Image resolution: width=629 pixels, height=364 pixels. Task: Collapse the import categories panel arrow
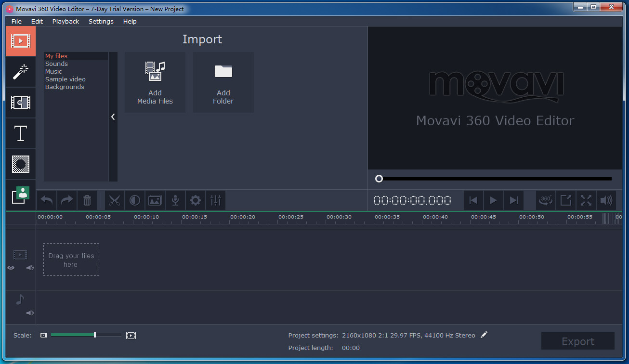pos(113,117)
